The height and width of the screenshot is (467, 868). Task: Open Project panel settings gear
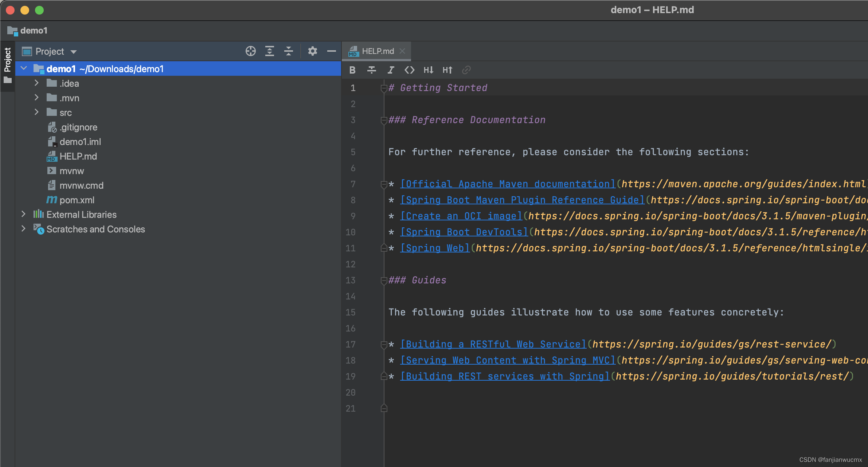312,51
